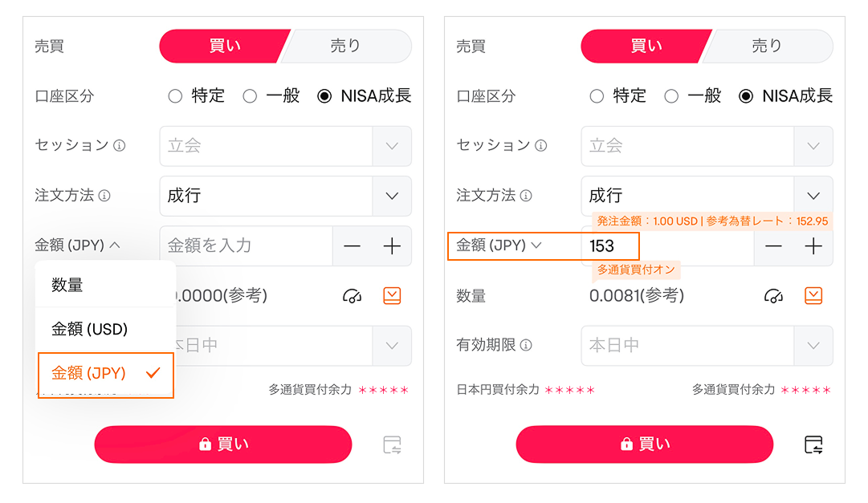Click the info icon next to 有効期限
868x503 pixels.
pos(526,346)
